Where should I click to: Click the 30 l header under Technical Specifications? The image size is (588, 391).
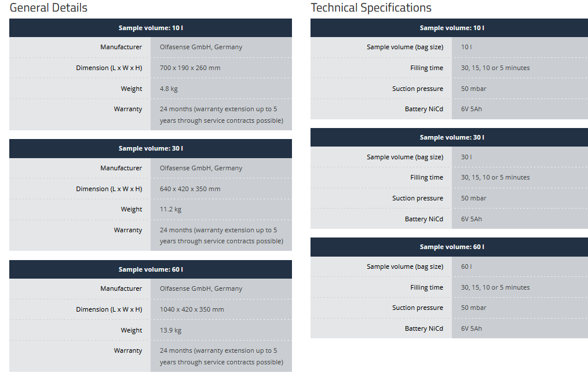click(x=452, y=137)
